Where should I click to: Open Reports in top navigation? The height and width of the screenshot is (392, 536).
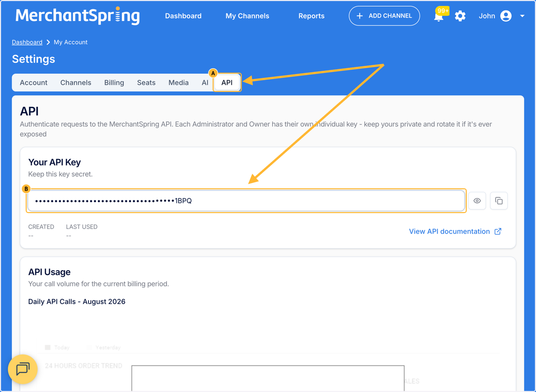pyautogui.click(x=311, y=16)
